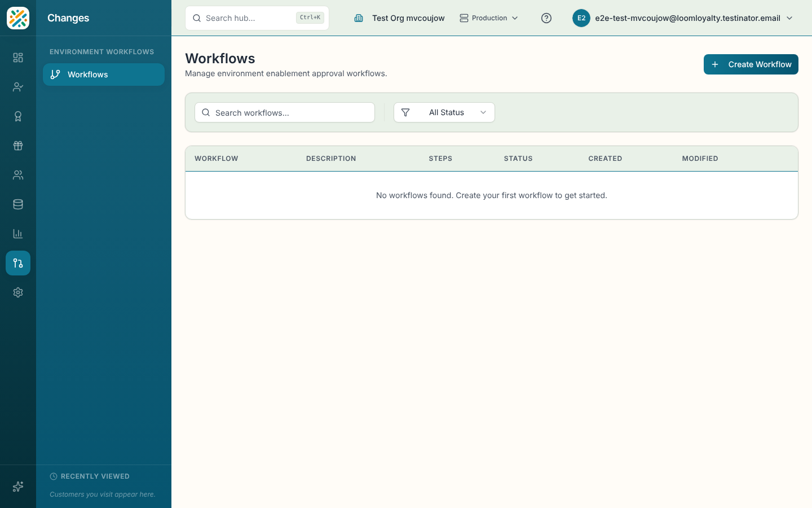The height and width of the screenshot is (508, 812).
Task: Click the Changes panel title
Action: pos(68,18)
